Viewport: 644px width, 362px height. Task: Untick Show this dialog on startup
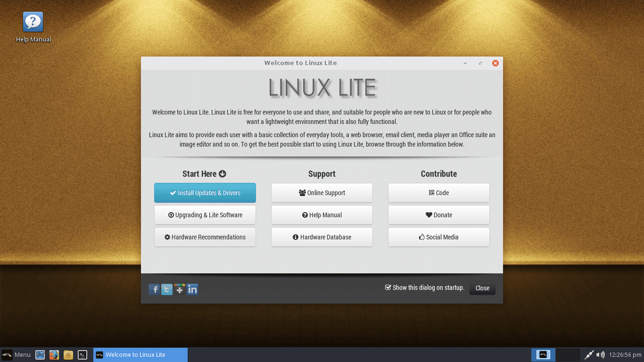[x=388, y=288]
